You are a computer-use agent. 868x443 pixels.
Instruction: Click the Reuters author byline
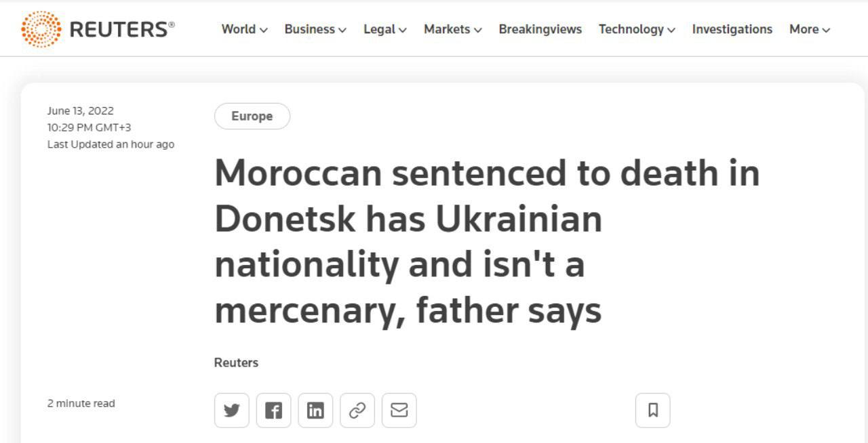(x=236, y=362)
